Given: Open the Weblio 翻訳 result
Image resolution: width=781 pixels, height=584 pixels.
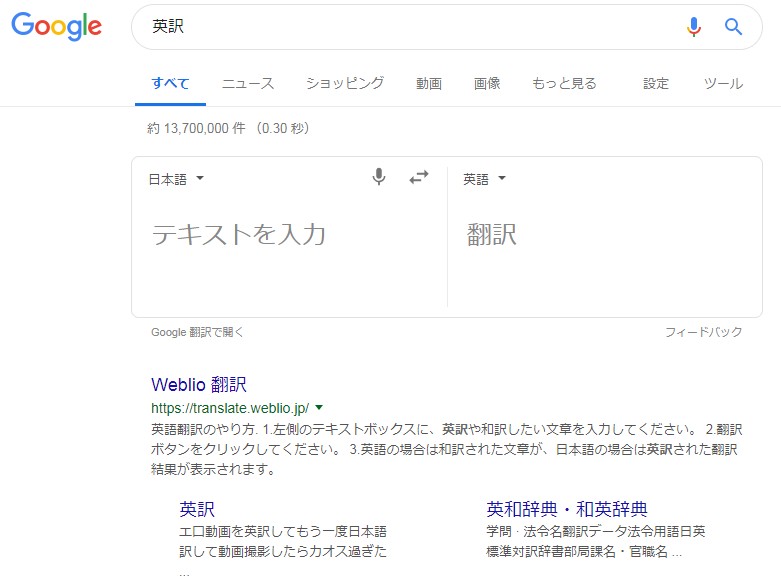Looking at the screenshot, I should click(x=199, y=384).
